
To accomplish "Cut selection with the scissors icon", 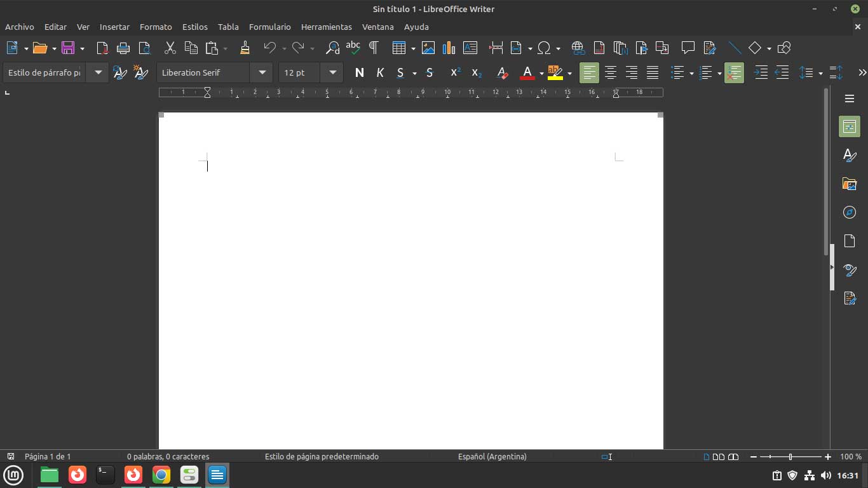I will coord(170,48).
